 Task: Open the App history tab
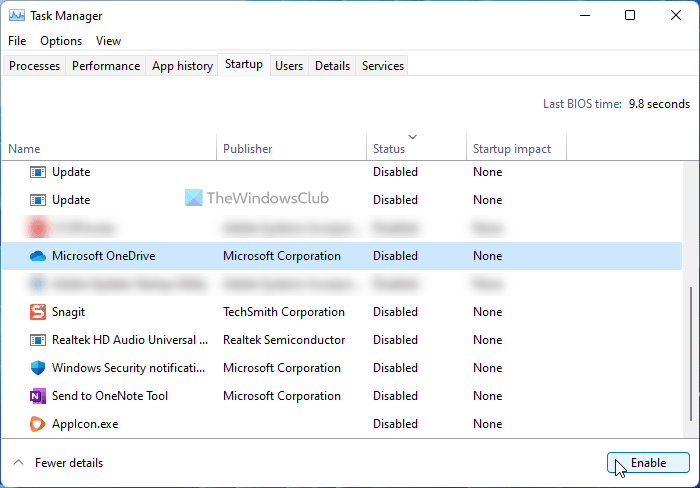tap(182, 66)
